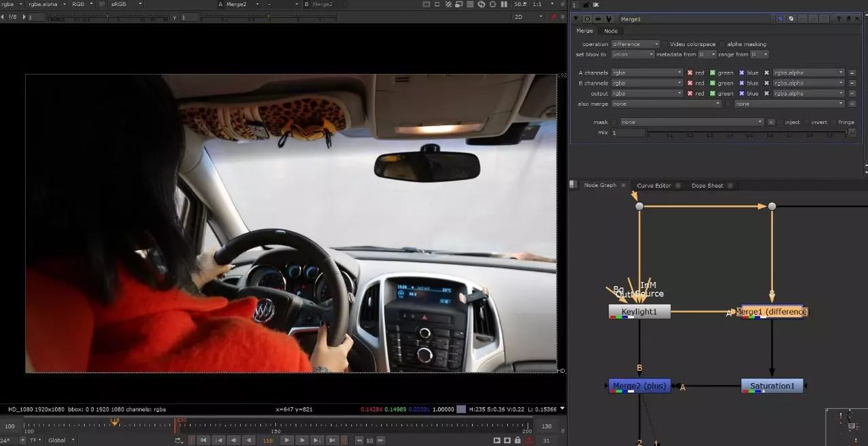Select the Saturation1 node in graph
Viewport: 868px width, 446px height.
(x=772, y=386)
